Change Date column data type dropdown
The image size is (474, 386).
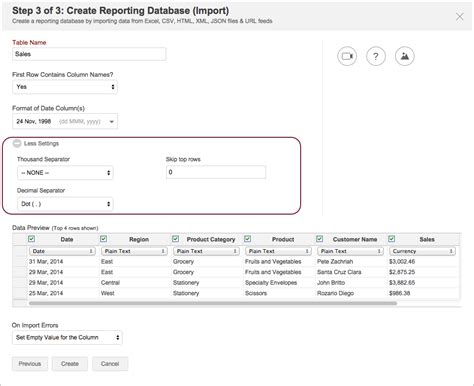62,251
